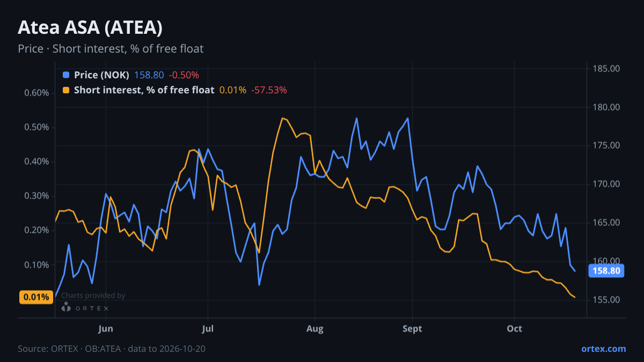644x362 pixels.
Task: Click the Aug label on the time axis
Action: pos(315,329)
